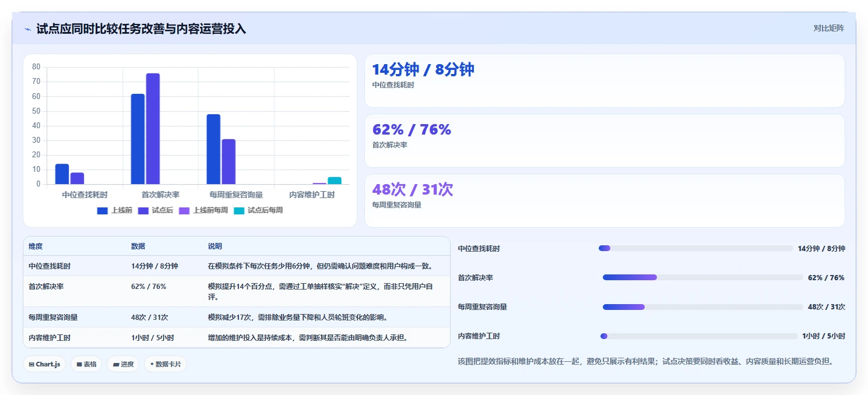This screenshot has width=868, height=395.
Task: Click table cell 1小时 / 5小时
Action: click(153, 337)
